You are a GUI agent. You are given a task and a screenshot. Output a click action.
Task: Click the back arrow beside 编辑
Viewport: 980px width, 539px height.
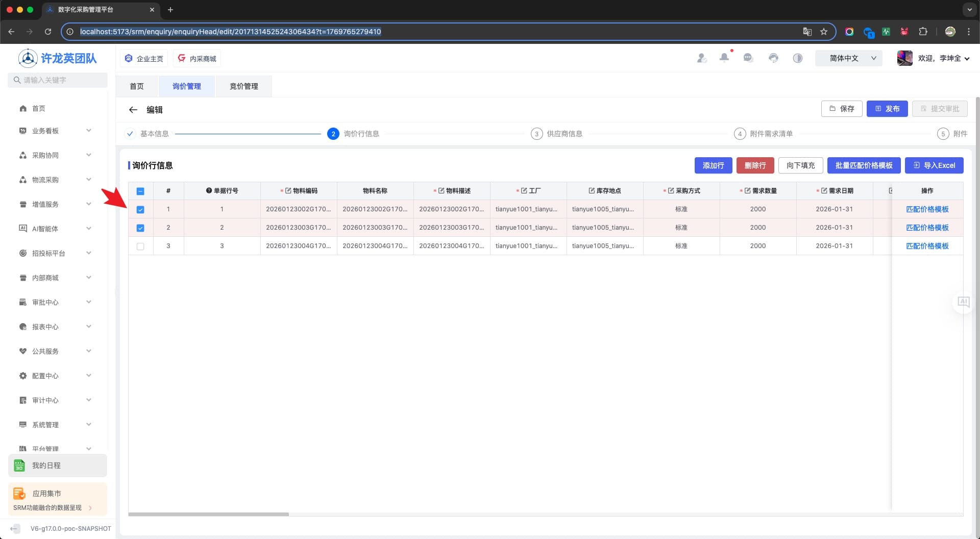point(133,110)
